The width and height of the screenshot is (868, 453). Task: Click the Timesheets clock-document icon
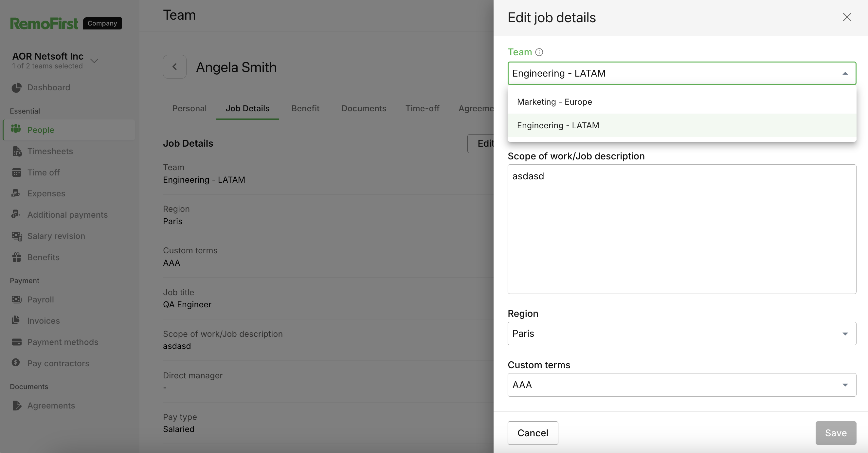pyautogui.click(x=17, y=151)
